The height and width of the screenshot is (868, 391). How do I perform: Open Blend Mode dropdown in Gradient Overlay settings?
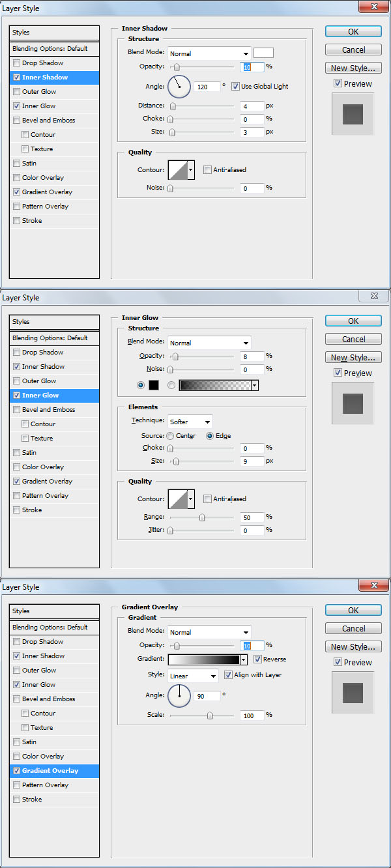pyautogui.click(x=209, y=632)
